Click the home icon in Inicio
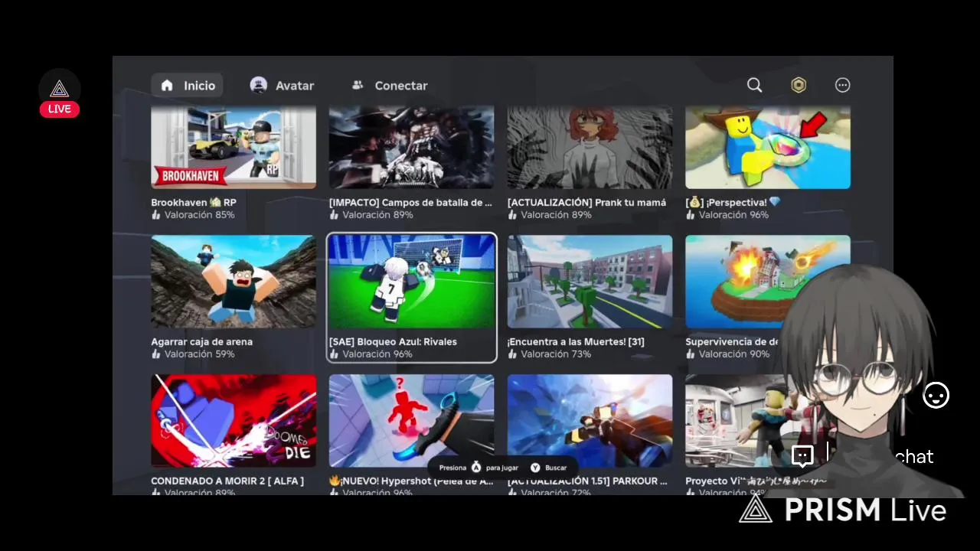Image resolution: width=980 pixels, height=551 pixels. click(x=167, y=86)
